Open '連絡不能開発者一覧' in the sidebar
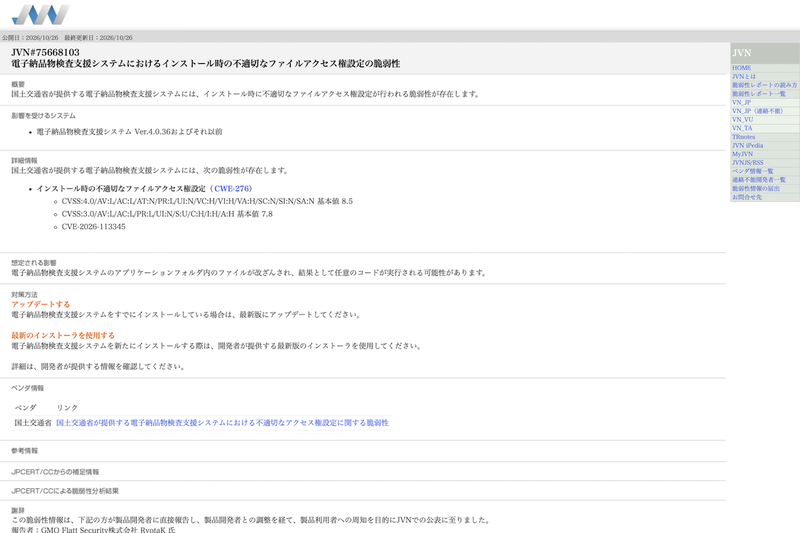This screenshot has width=800, height=533. pyautogui.click(x=759, y=180)
